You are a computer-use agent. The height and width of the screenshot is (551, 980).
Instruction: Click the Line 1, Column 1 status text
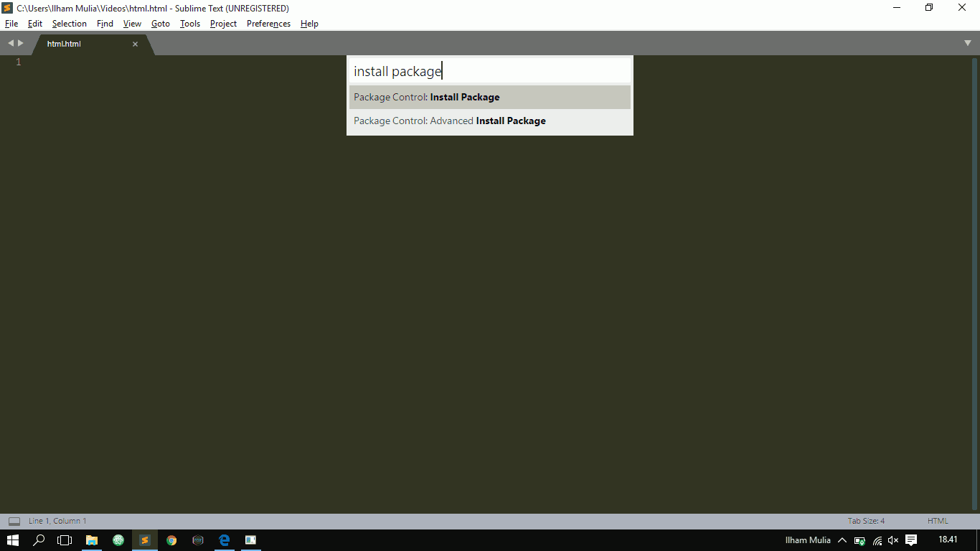57,521
